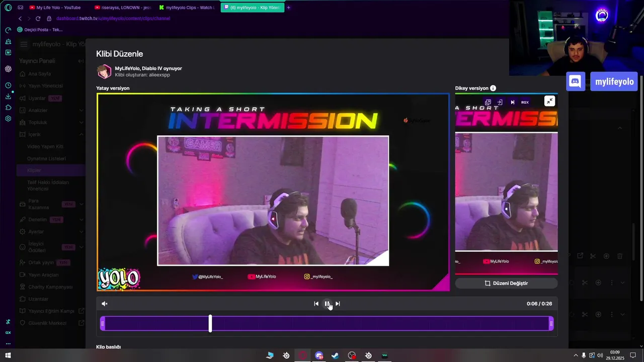The width and height of the screenshot is (644, 362).
Task: Open the Opera menu logo
Action: pos(8,8)
